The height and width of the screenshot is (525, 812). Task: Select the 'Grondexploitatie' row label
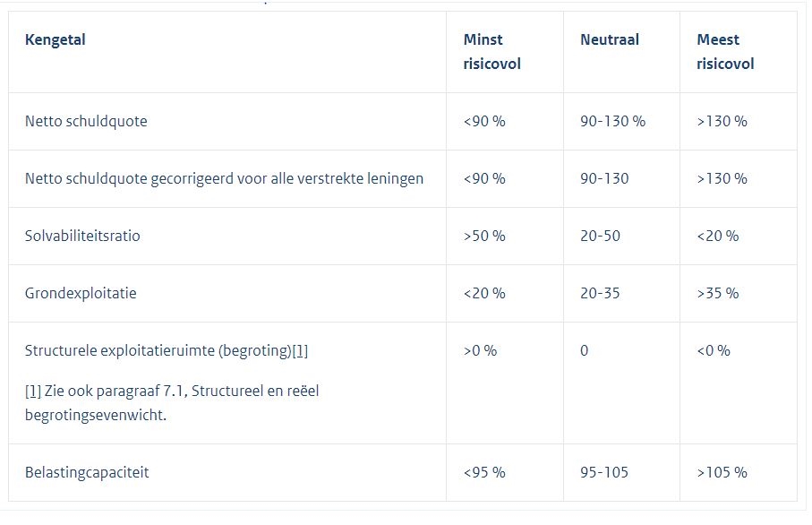pyautogui.click(x=81, y=293)
